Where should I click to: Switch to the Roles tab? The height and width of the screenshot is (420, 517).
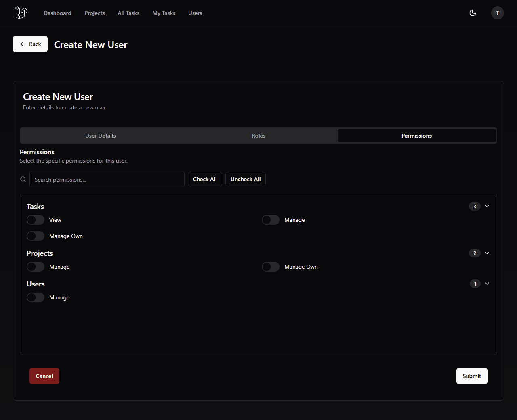point(258,136)
